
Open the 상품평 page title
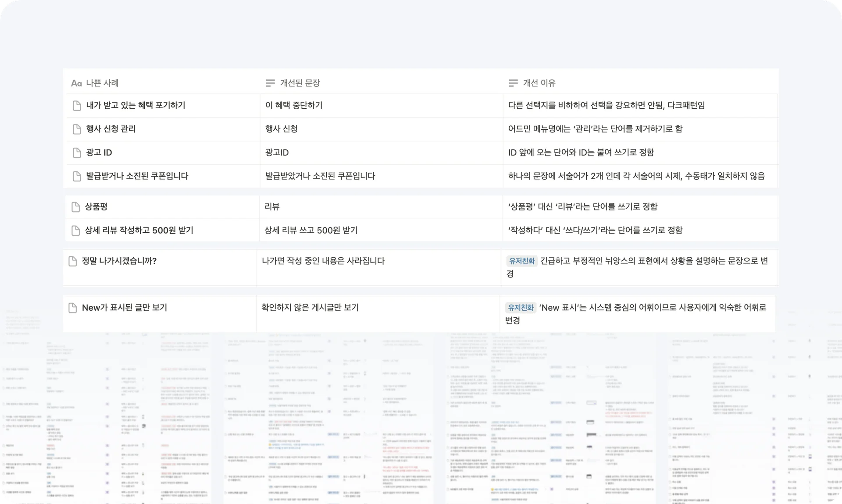pyautogui.click(x=96, y=207)
